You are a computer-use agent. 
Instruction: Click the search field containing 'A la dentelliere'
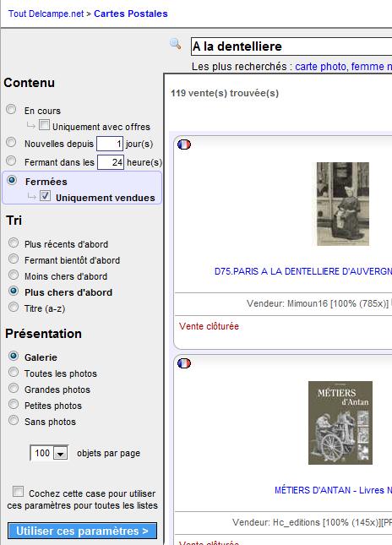click(291, 46)
